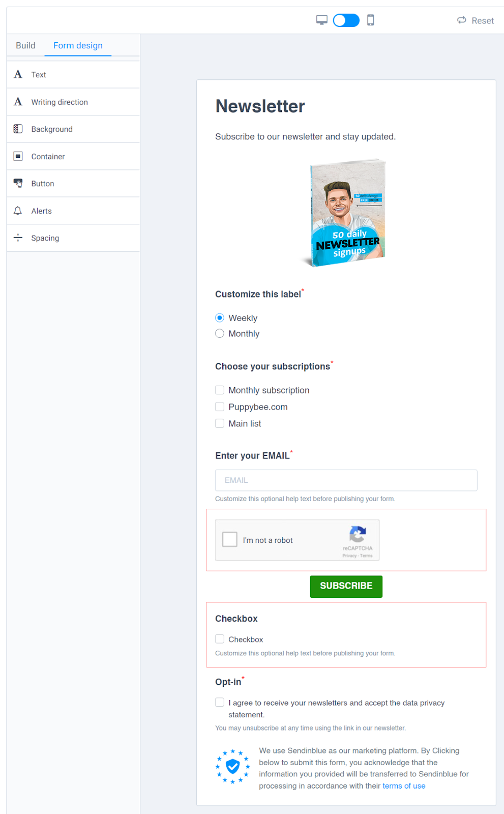
Task: Click the green SUBSCRIBE button
Action: tap(346, 586)
